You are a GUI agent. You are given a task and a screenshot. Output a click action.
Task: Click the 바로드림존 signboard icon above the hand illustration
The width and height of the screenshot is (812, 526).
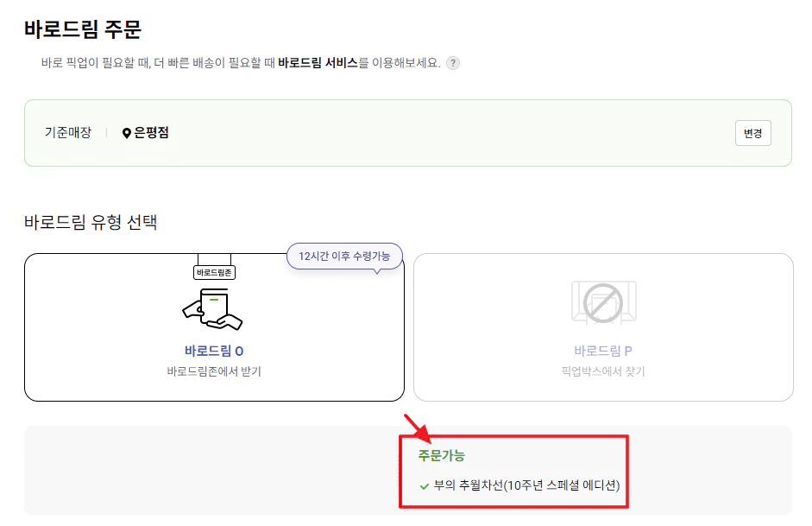point(213,270)
